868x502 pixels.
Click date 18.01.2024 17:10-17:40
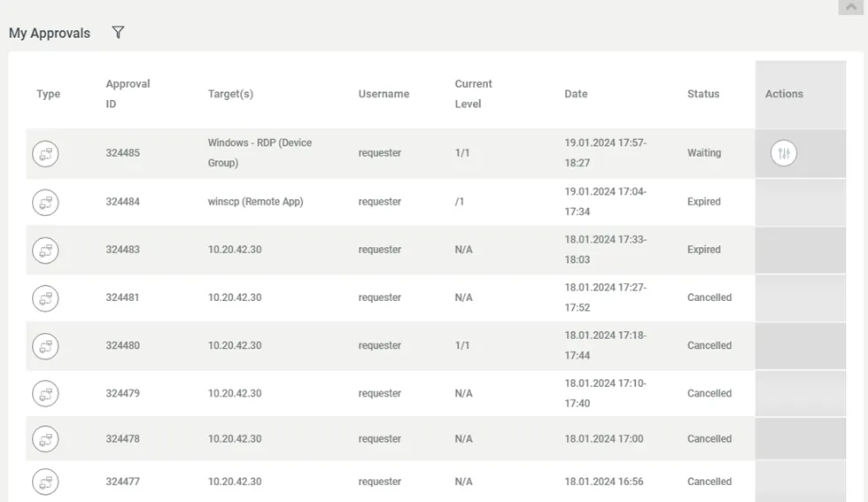[606, 393]
